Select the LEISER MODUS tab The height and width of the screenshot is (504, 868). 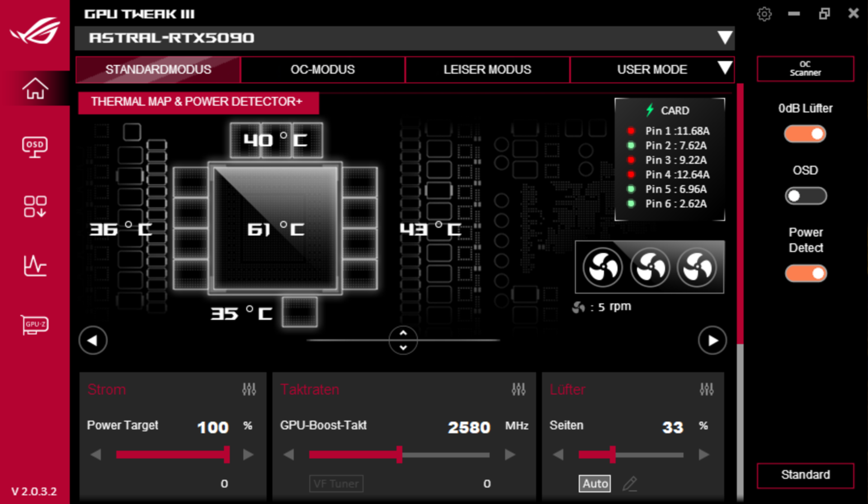pos(487,70)
